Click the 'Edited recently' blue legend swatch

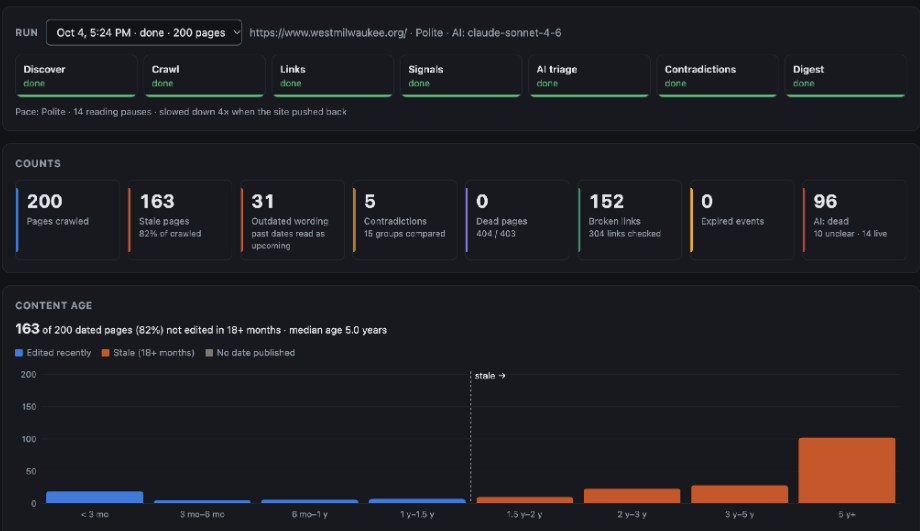[19, 353]
